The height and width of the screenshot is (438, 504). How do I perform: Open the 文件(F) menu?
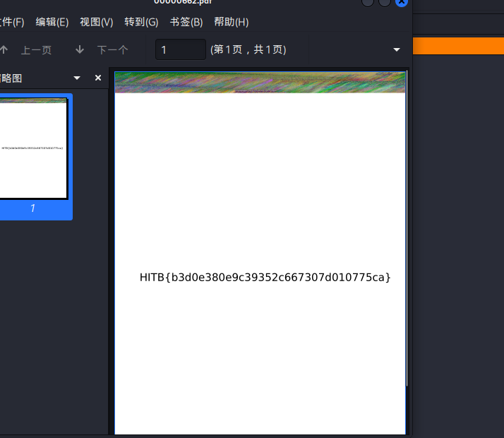(11, 22)
